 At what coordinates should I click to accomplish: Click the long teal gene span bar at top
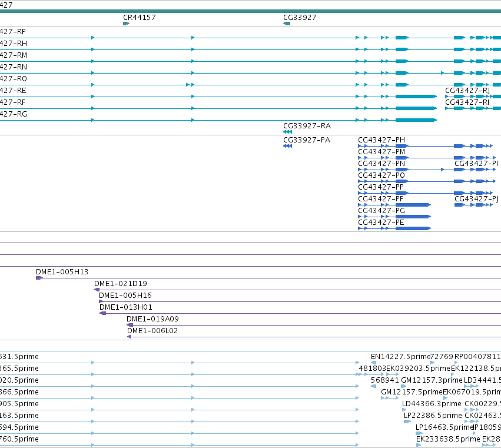tap(251, 11)
